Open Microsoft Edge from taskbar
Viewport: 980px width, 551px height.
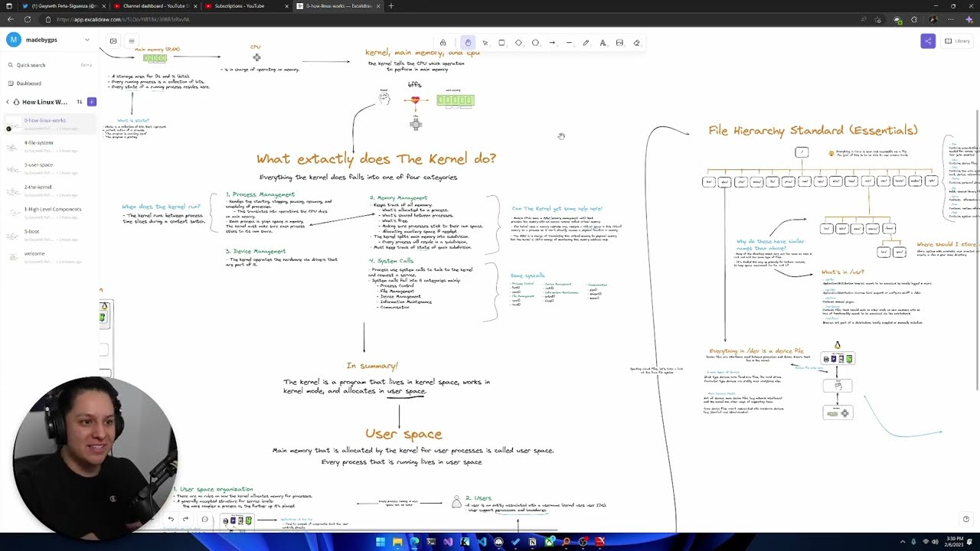click(414, 542)
